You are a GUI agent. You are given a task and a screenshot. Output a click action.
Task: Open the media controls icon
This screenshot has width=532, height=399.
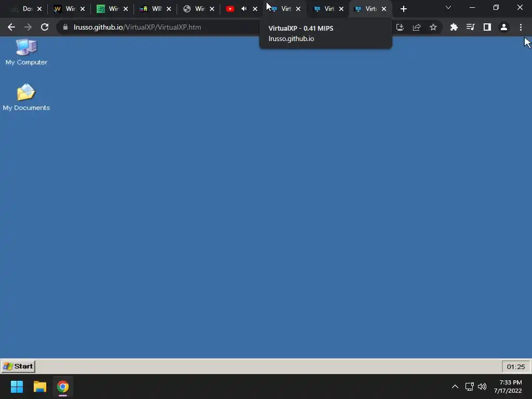470,27
